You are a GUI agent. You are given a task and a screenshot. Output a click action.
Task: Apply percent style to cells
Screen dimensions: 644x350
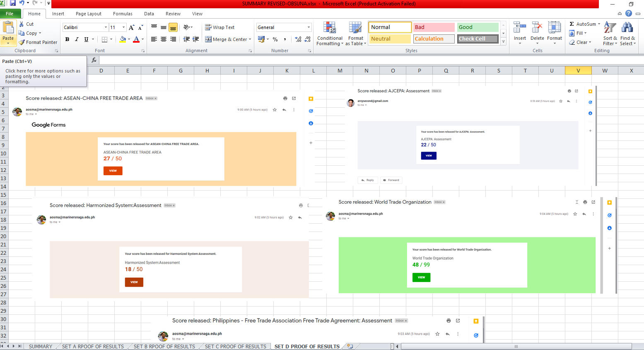point(275,39)
